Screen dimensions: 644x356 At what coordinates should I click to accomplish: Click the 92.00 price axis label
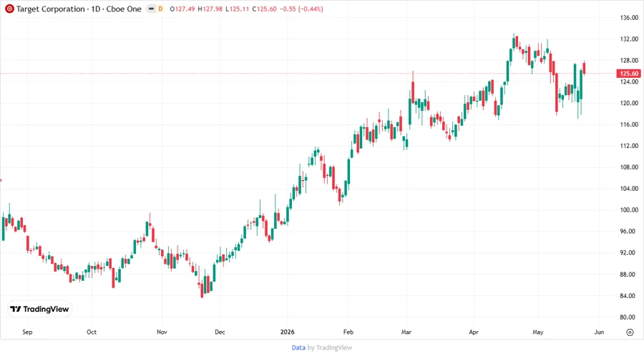click(629, 252)
